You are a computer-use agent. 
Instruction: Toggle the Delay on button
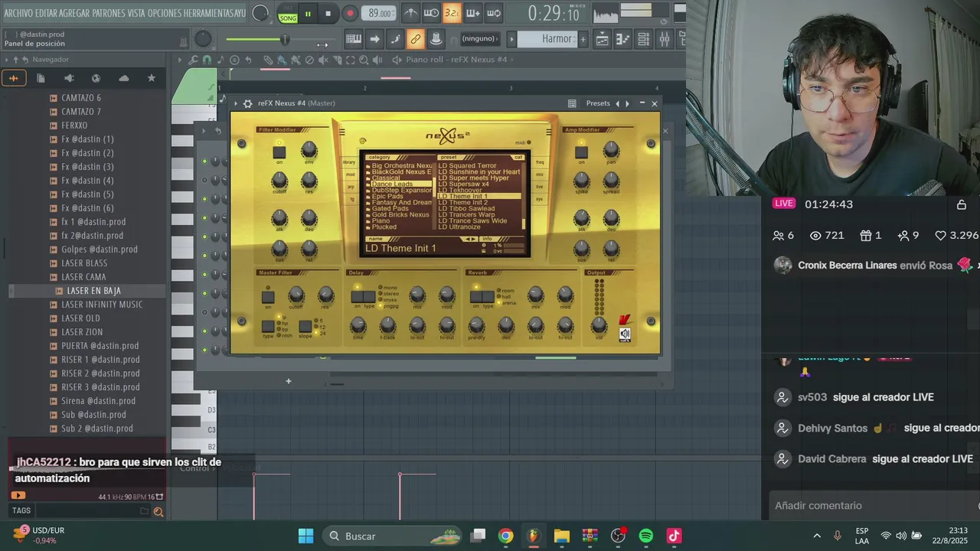click(357, 296)
